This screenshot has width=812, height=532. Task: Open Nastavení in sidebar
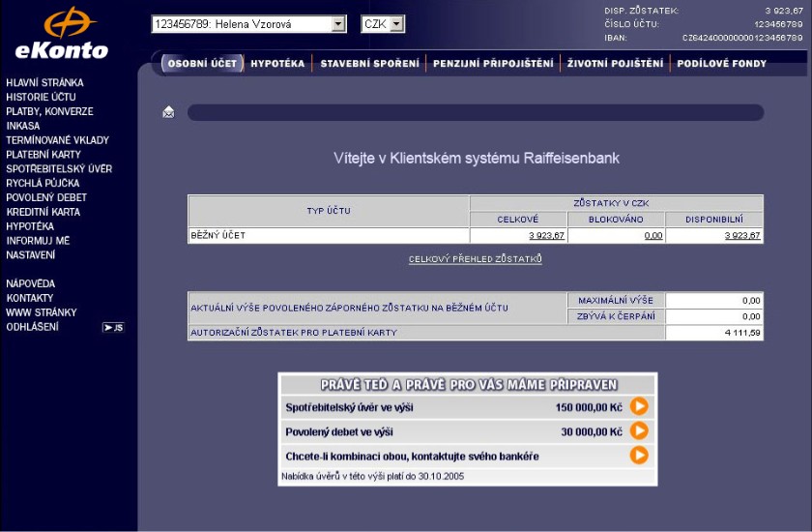(31, 254)
